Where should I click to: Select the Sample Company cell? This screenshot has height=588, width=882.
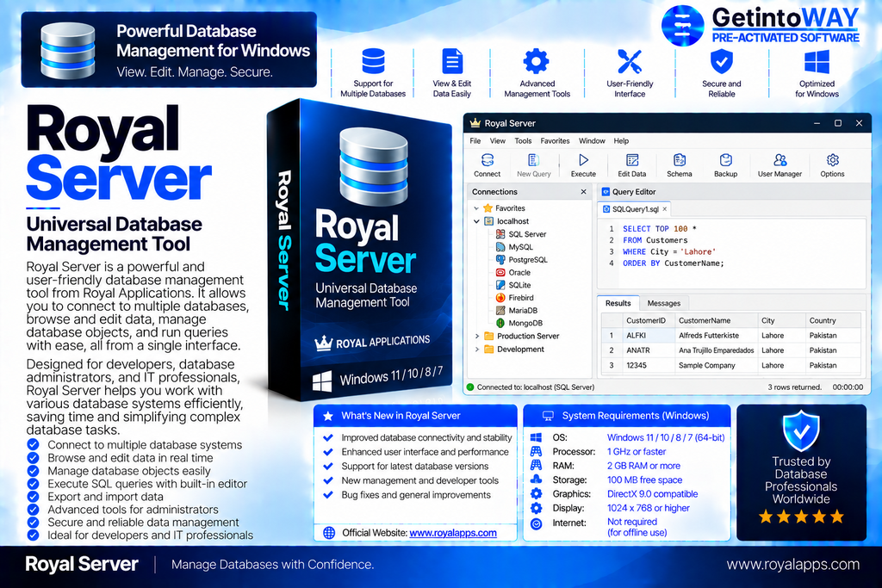click(x=716, y=365)
